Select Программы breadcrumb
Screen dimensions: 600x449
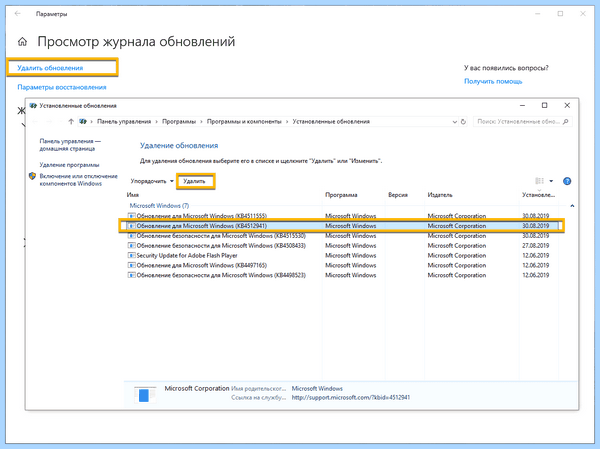click(179, 122)
